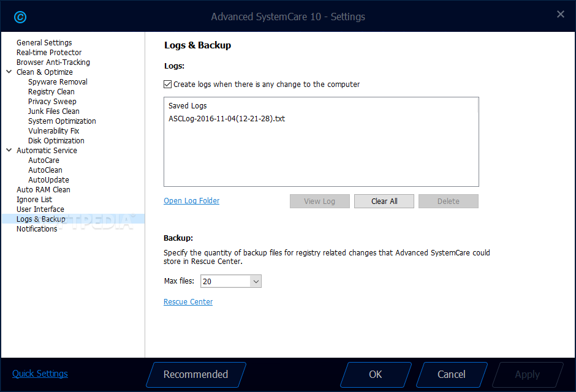This screenshot has height=392, width=576.
Task: Open Junk Files Clean settings
Action: click(54, 111)
